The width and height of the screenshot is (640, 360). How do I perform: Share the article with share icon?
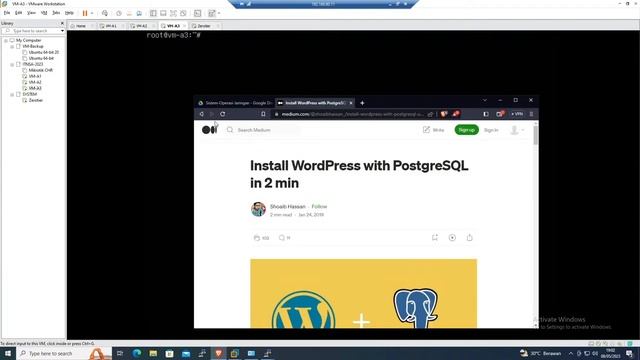(x=469, y=238)
